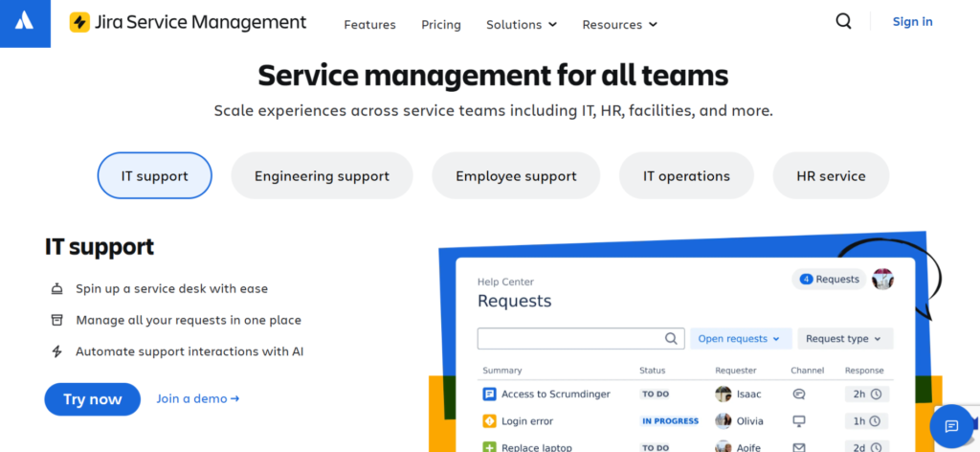Screen dimensions: 980x452
Task: Click the Sign in link
Action: coord(912,21)
